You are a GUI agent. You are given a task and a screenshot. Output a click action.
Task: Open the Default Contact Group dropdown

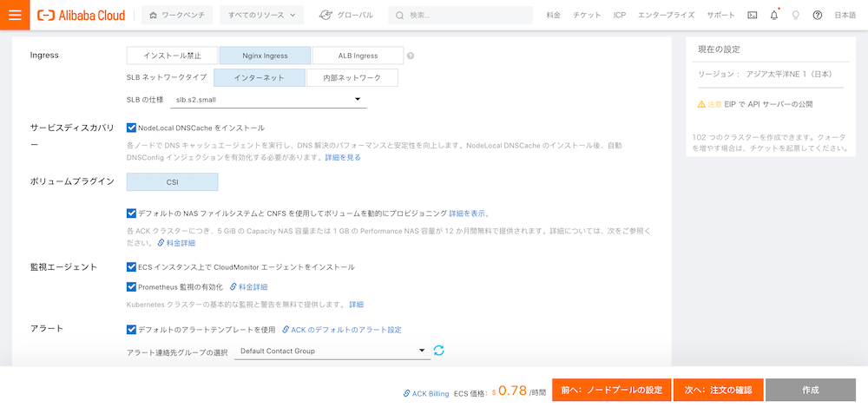click(332, 351)
